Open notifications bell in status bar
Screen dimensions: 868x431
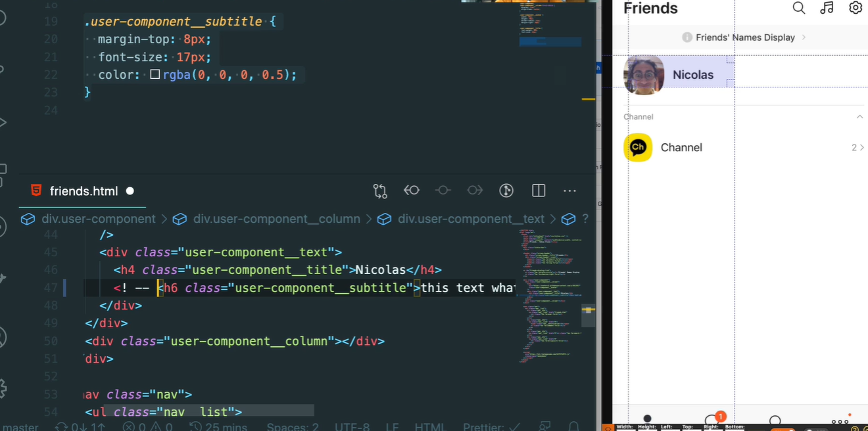tap(573, 426)
